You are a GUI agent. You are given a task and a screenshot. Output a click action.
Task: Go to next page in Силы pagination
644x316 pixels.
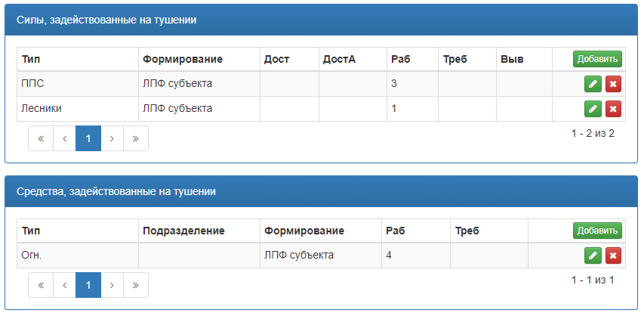pos(112,138)
